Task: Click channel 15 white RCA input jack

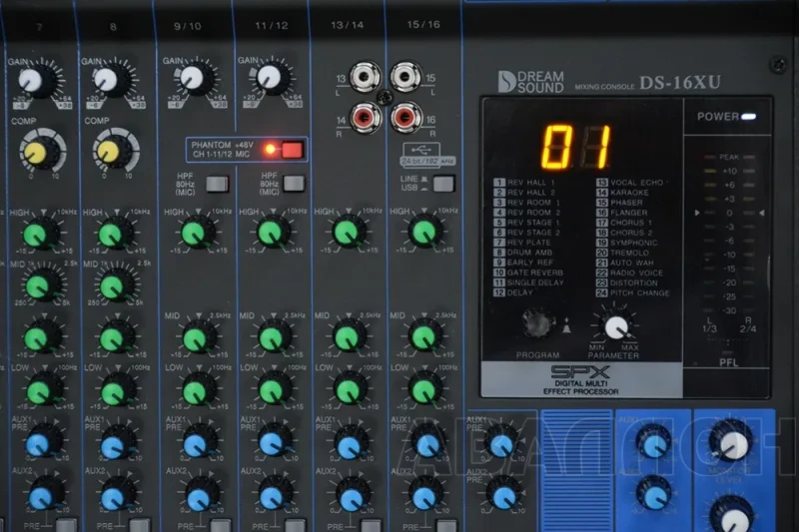Action: coord(405,77)
